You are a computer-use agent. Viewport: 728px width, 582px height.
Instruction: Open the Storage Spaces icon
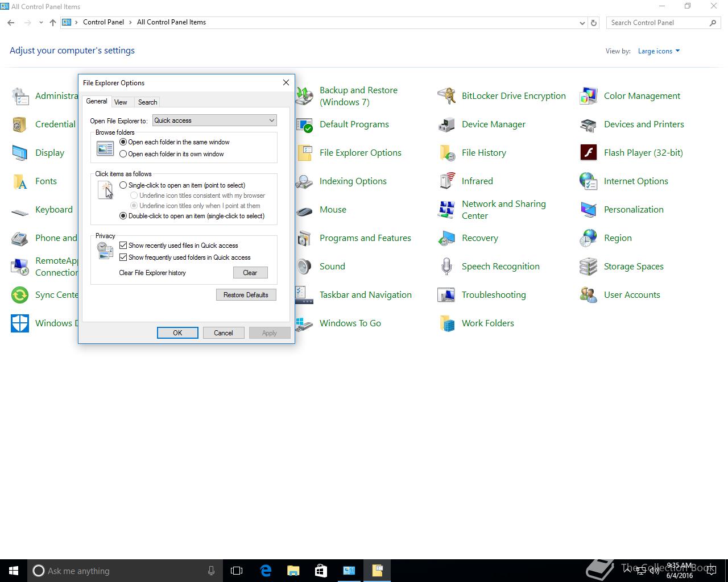click(589, 267)
